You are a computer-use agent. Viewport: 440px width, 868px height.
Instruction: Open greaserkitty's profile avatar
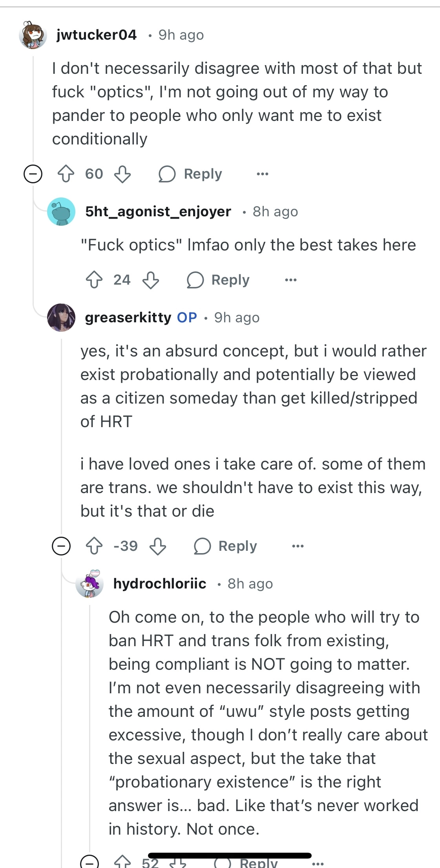click(x=61, y=318)
